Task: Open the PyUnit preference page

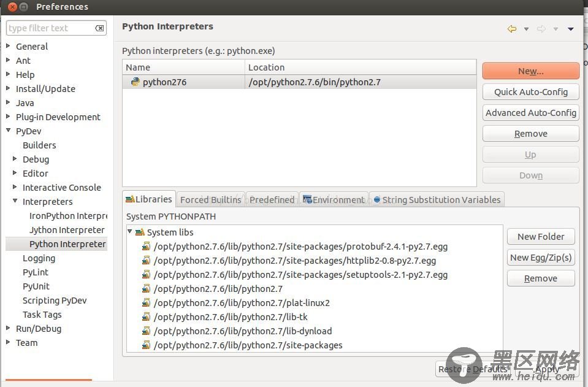Action: click(x=36, y=286)
